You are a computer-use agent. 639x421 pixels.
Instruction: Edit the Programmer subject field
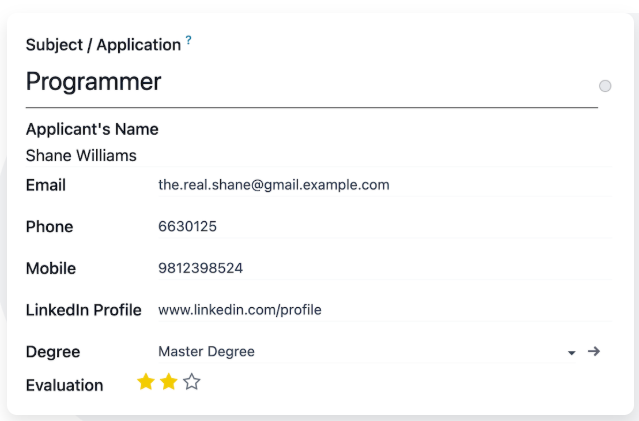coord(300,82)
